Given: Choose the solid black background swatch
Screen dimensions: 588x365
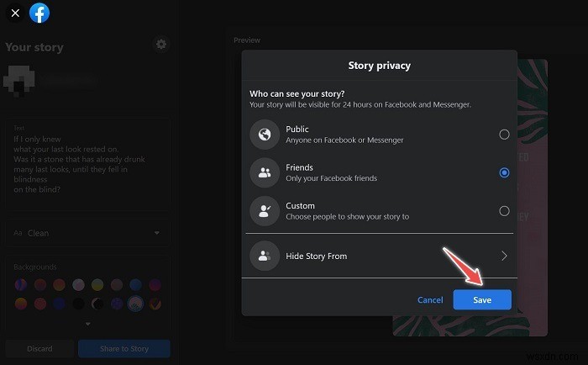Looking at the screenshot, I should (x=78, y=304).
